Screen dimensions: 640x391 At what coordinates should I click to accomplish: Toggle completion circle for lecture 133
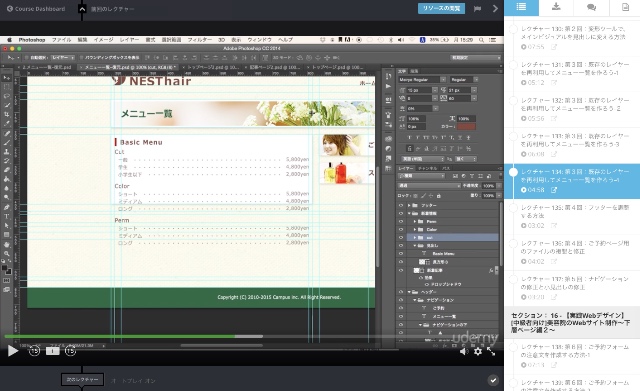tap(513, 136)
